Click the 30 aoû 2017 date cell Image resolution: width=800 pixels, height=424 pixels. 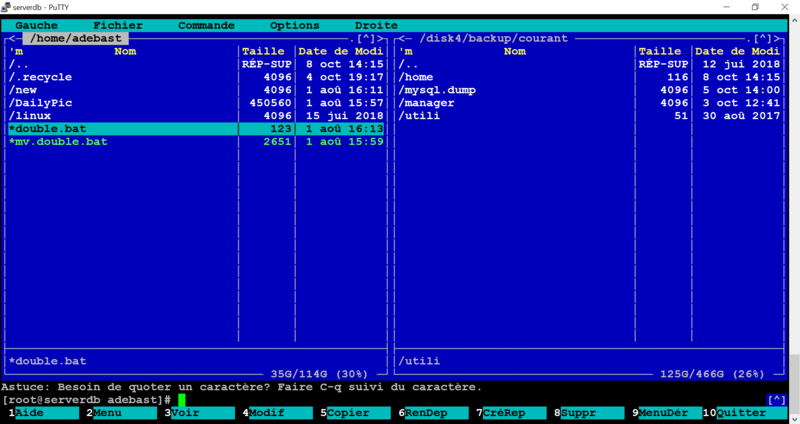click(741, 116)
